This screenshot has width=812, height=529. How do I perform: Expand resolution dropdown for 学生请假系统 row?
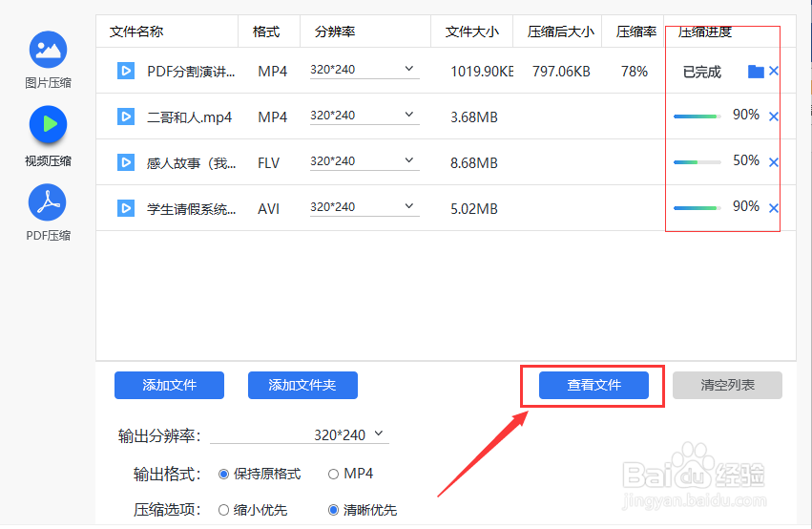(409, 206)
